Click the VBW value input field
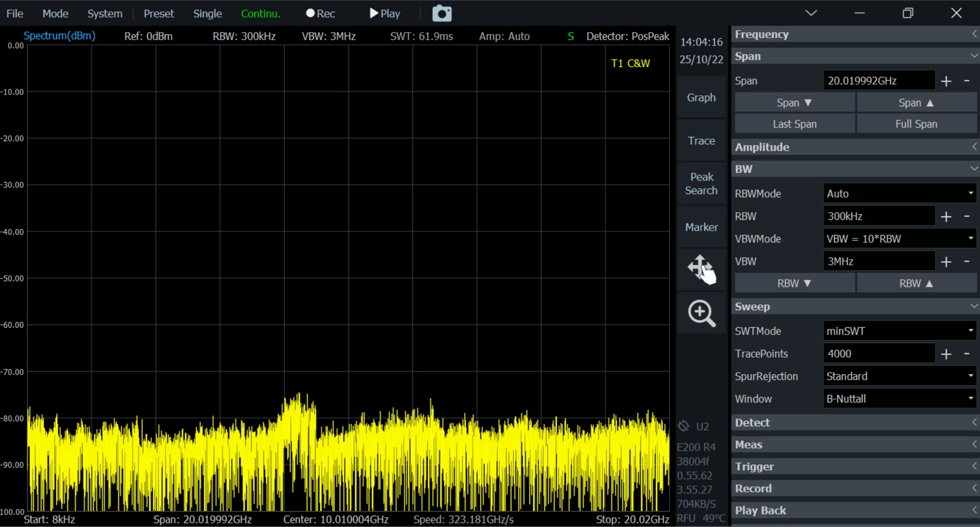The width and height of the screenshot is (980, 527). click(x=878, y=261)
